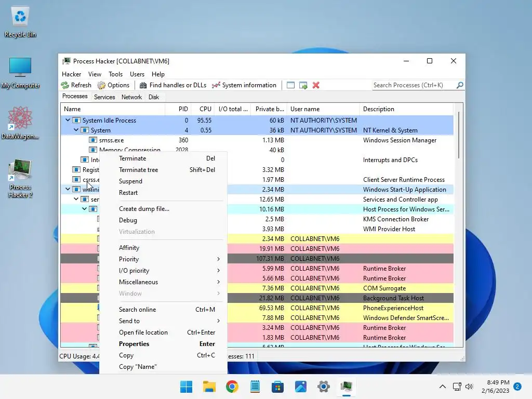
Task: Sort by the CPU column header
Action: (x=204, y=109)
